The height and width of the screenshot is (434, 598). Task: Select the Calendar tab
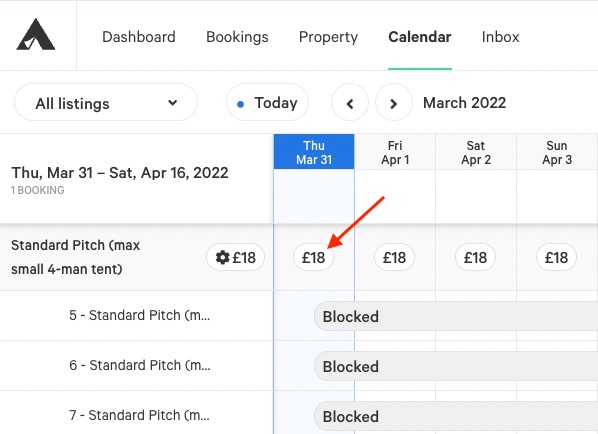420,37
